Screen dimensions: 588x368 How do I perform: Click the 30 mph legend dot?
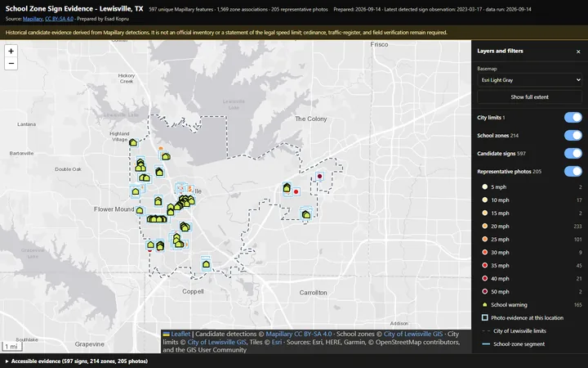tap(484, 253)
